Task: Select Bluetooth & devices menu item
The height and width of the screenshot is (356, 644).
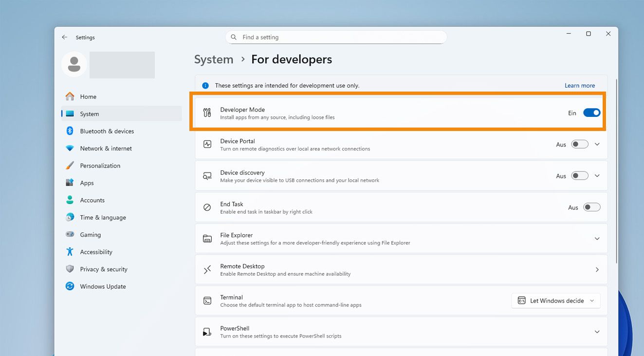Action: (121, 131)
